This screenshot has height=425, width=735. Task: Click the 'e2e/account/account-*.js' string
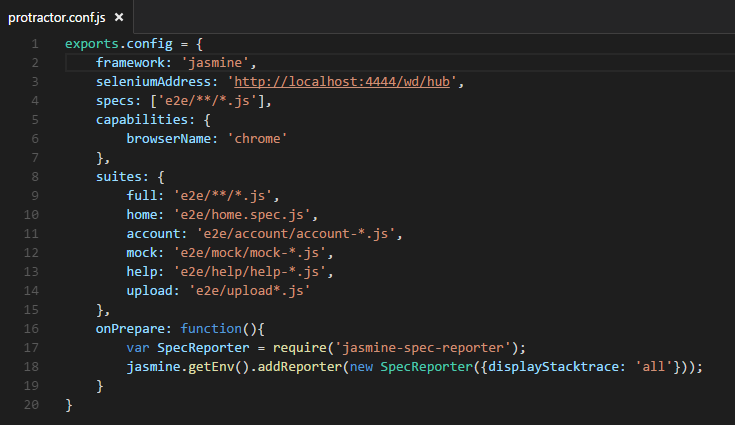(296, 233)
